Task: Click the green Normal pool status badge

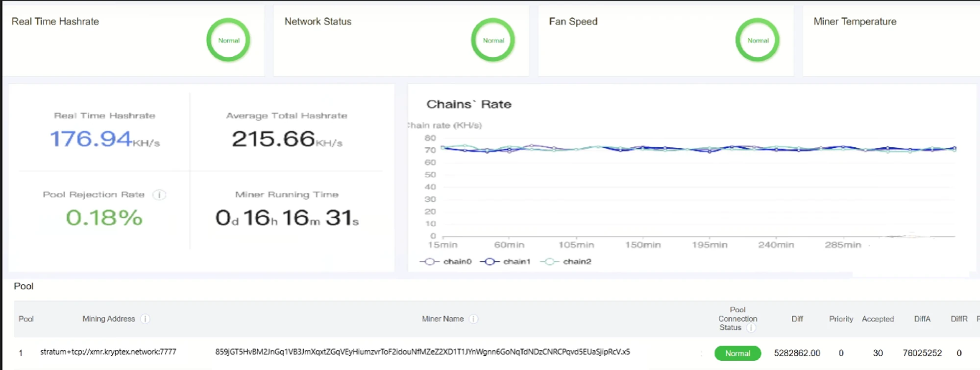Action: coord(737,353)
